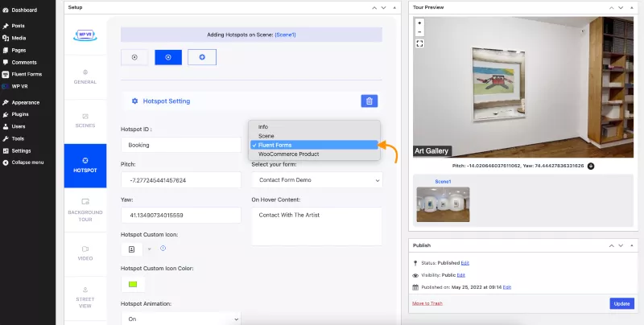The height and width of the screenshot is (325, 644).
Task: Open the Hotspot Animation dropdown
Action: [180, 319]
